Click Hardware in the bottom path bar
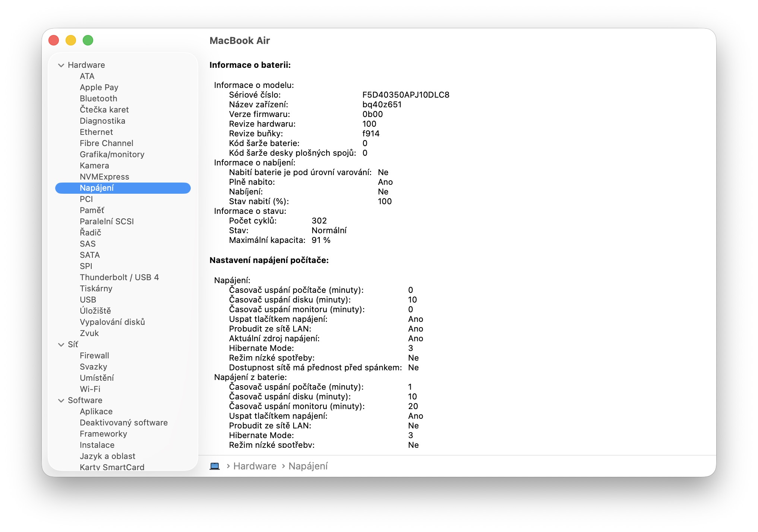The width and height of the screenshot is (758, 532). click(x=255, y=466)
